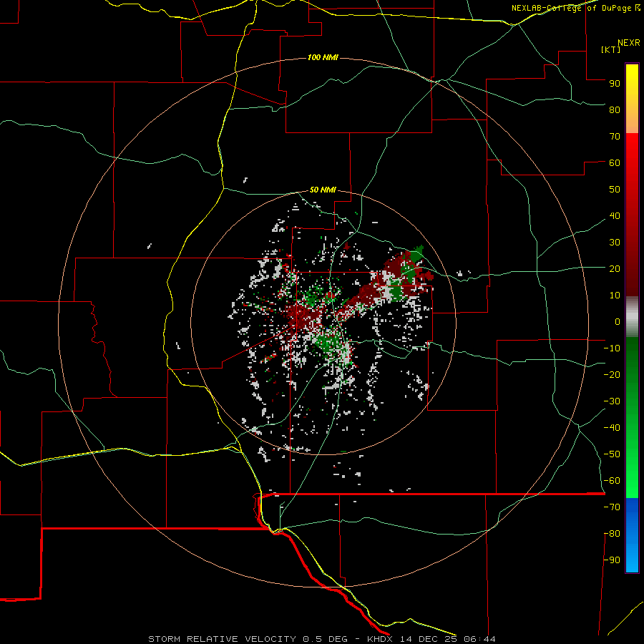Select the 50 NMI range ring label

323,190
